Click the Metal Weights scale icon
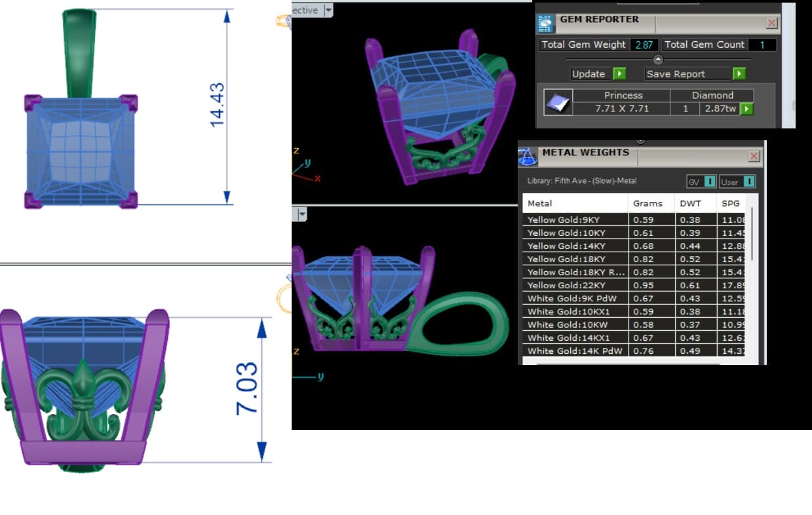This screenshot has height=515, width=812. point(528,156)
